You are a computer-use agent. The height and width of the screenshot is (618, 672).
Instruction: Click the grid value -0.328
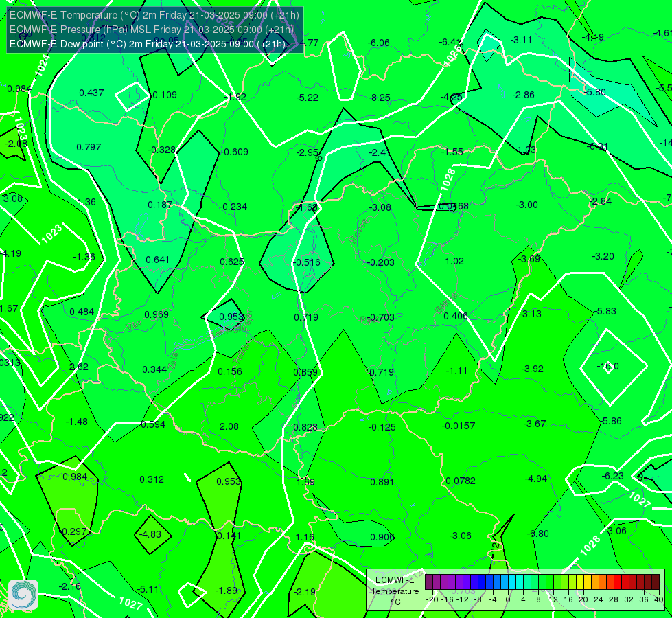click(x=161, y=150)
